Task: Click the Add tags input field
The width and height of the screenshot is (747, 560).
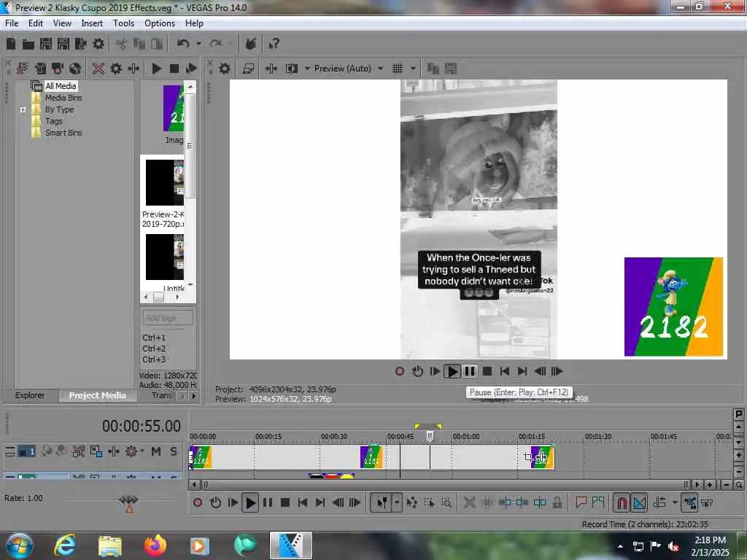Action: tap(168, 318)
